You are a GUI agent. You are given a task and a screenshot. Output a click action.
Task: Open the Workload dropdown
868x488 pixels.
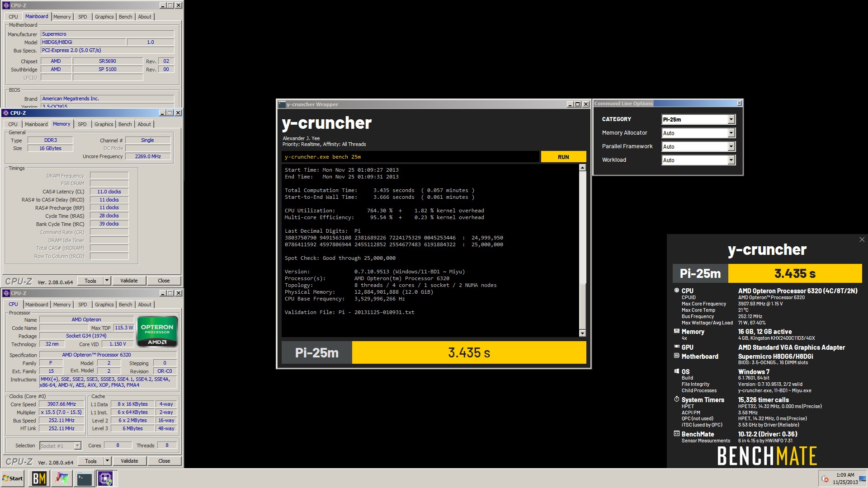tap(731, 160)
